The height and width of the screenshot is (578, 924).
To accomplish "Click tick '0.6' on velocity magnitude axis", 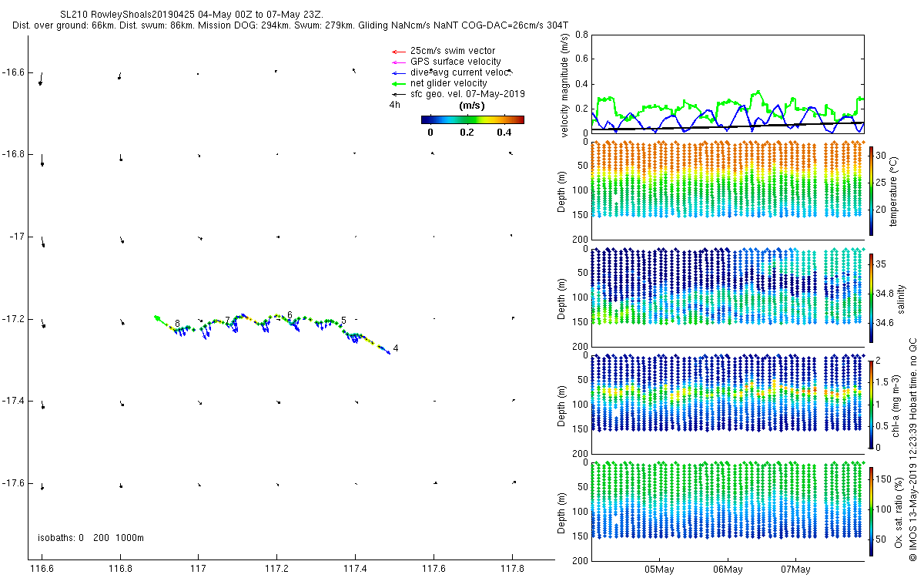I will coord(581,59).
